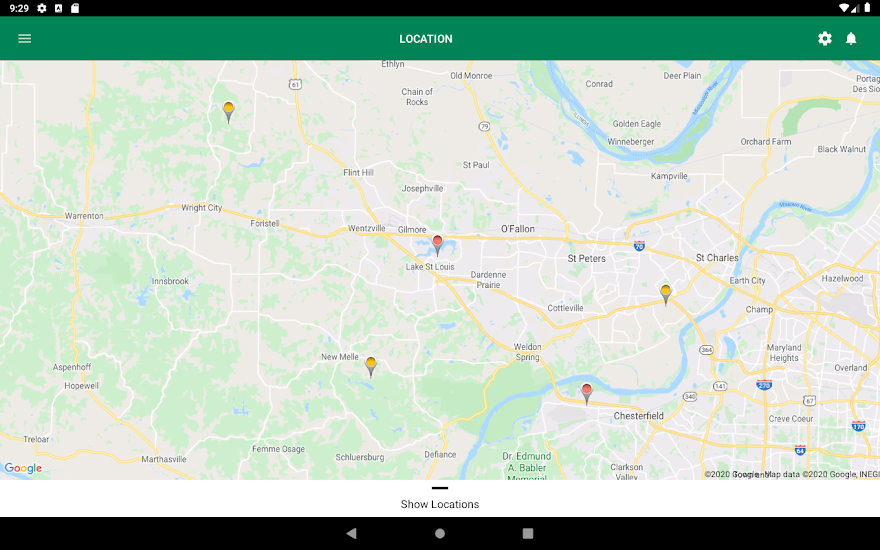Tap the notifications bell icon
The height and width of the screenshot is (550, 880).
click(x=851, y=39)
